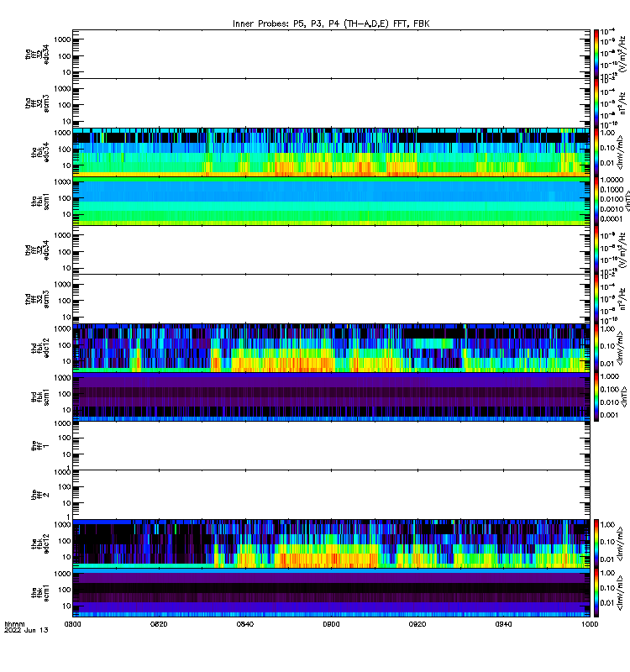Click the the fbk edc12 spectrogram panel
630x672 pixels.
[331, 543]
